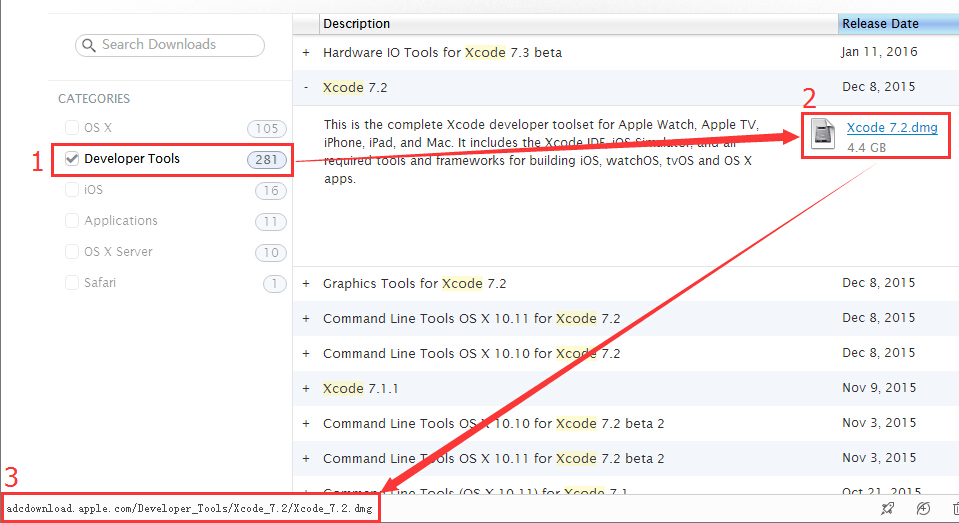Check the Applications category checkbox

72,220
